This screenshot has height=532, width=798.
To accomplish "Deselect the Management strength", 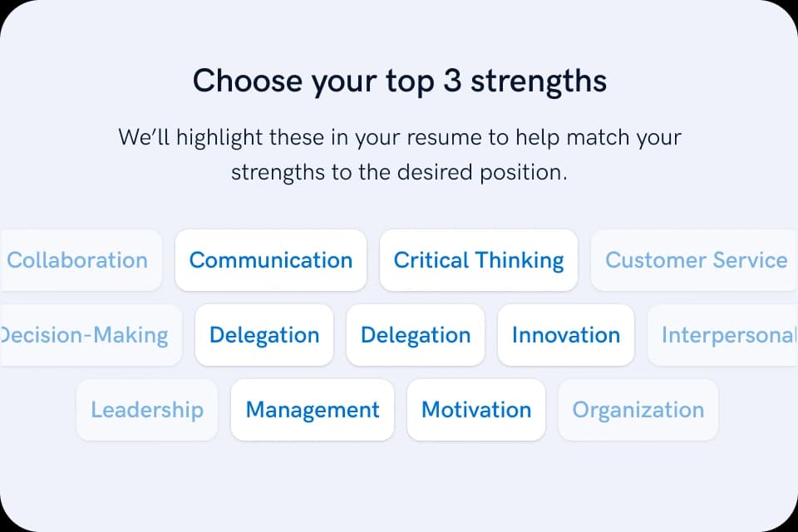I will pos(312,410).
